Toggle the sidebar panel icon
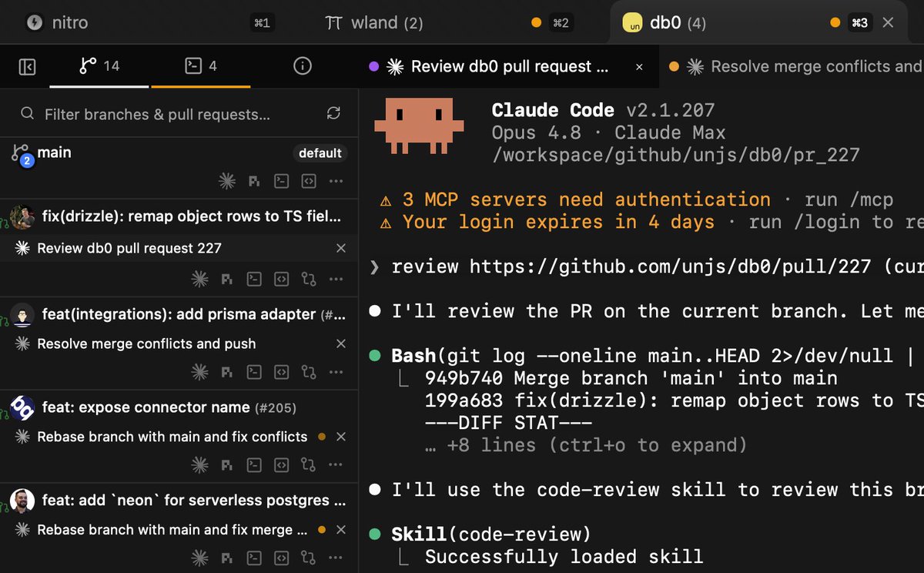This screenshot has height=573, width=924. [x=27, y=67]
